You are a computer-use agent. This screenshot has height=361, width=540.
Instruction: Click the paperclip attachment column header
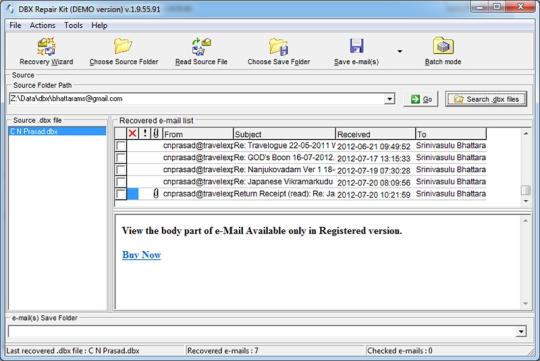156,133
